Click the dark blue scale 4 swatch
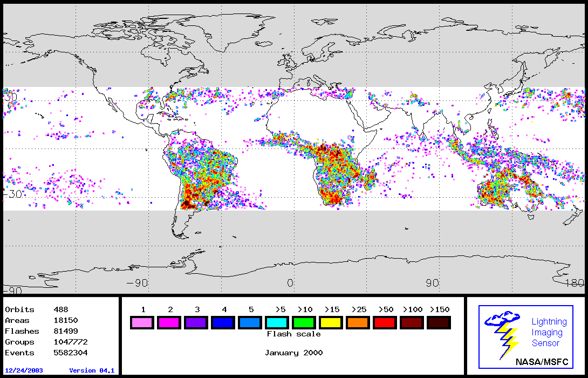The height and width of the screenshot is (378, 588). click(x=224, y=323)
